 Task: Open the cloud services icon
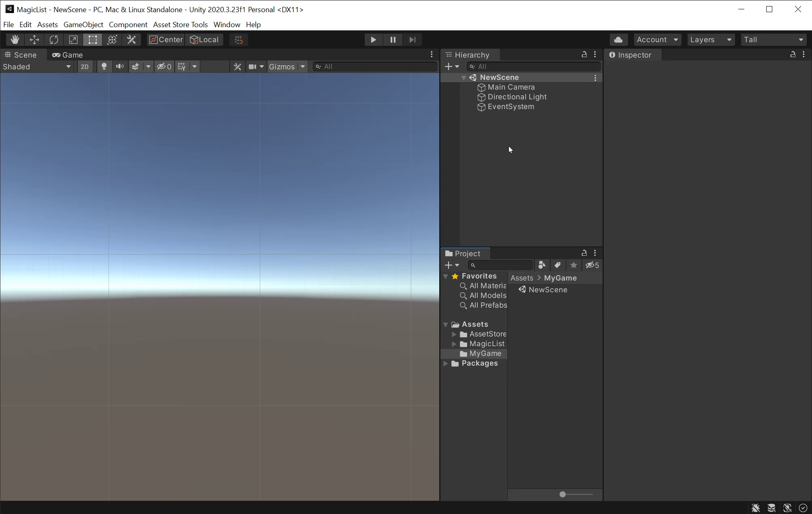point(618,40)
